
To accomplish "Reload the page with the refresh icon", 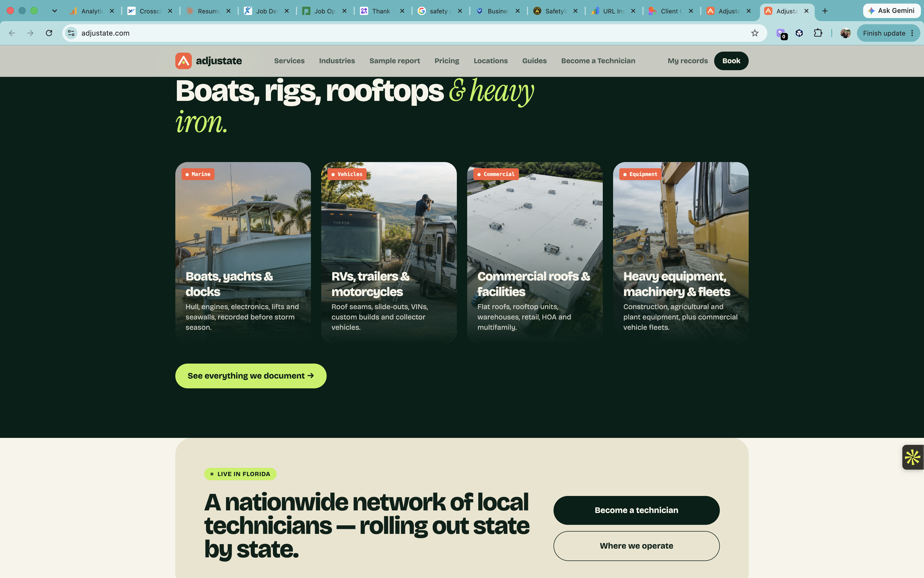I will [49, 33].
